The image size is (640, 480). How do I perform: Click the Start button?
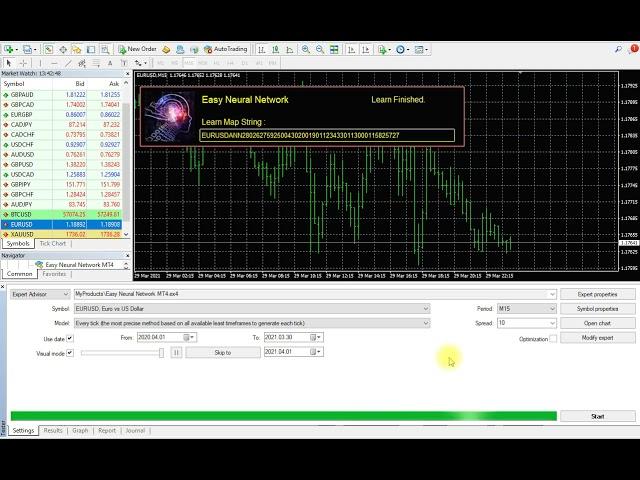598,416
